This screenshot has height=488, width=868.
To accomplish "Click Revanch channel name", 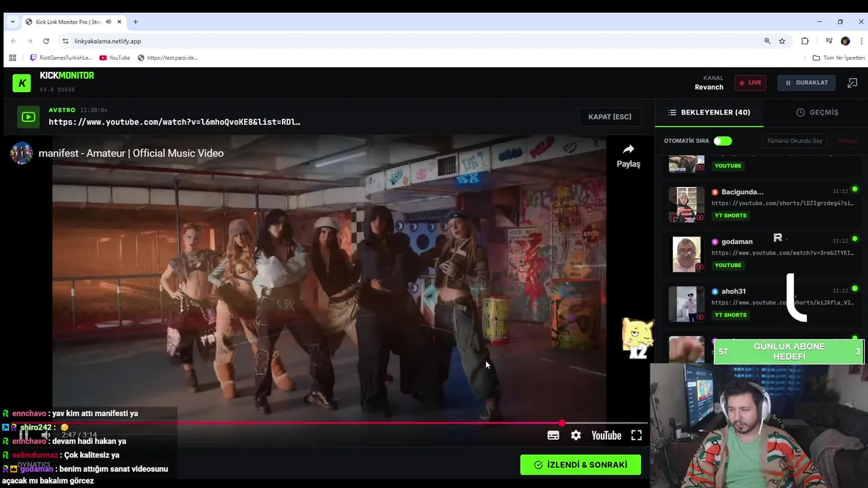I will (709, 87).
